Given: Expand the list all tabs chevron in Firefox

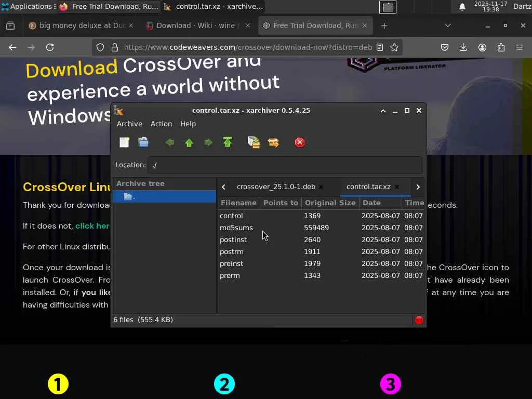Looking at the screenshot, I should coord(448,26).
